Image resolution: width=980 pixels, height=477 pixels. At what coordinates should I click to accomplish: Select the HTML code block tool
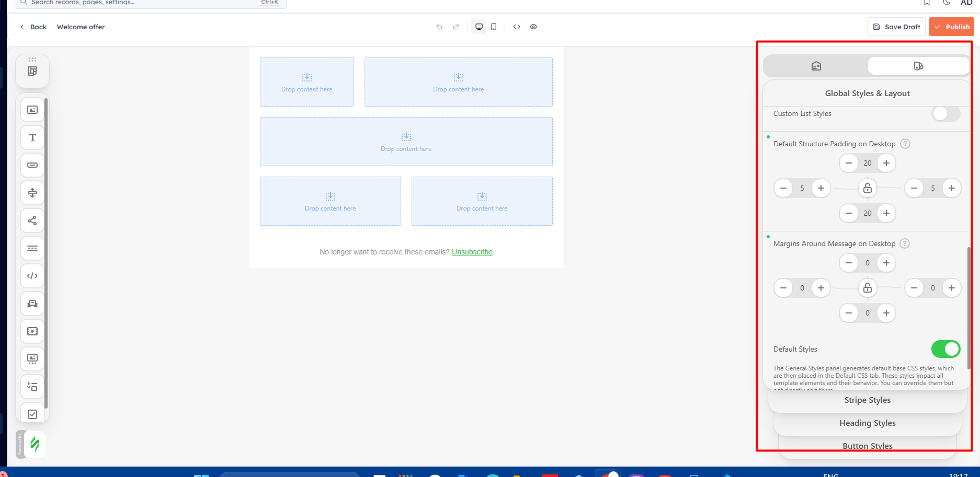click(32, 276)
